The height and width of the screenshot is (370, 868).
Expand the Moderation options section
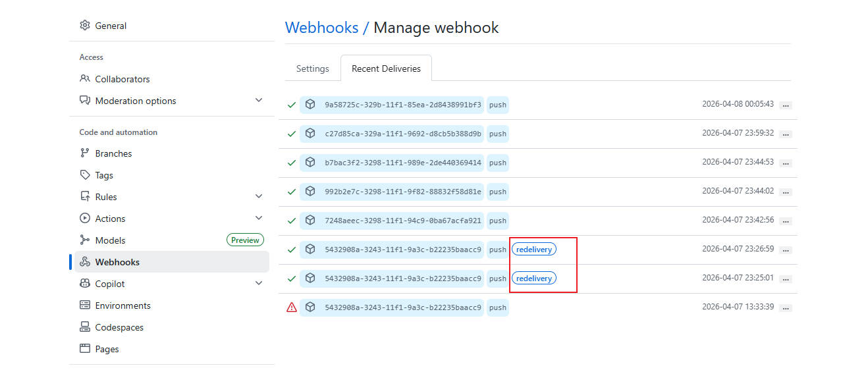259,101
